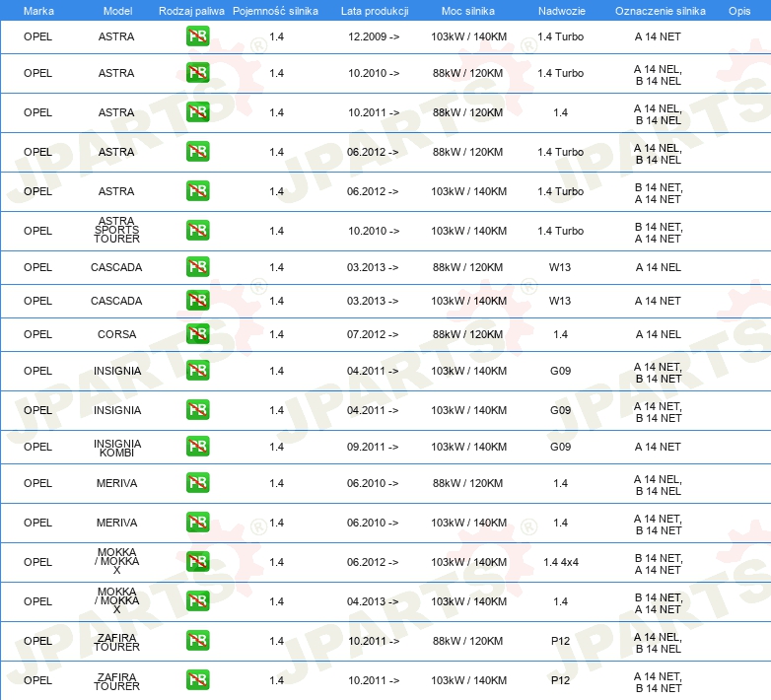Click the fuel icon in the ASTRA 12.2009 row
The height and width of the screenshot is (700, 771).
(x=197, y=36)
